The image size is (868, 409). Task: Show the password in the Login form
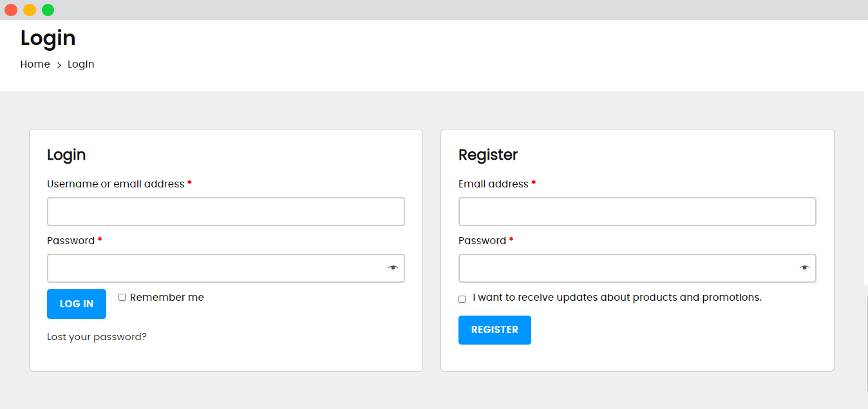pos(393,268)
